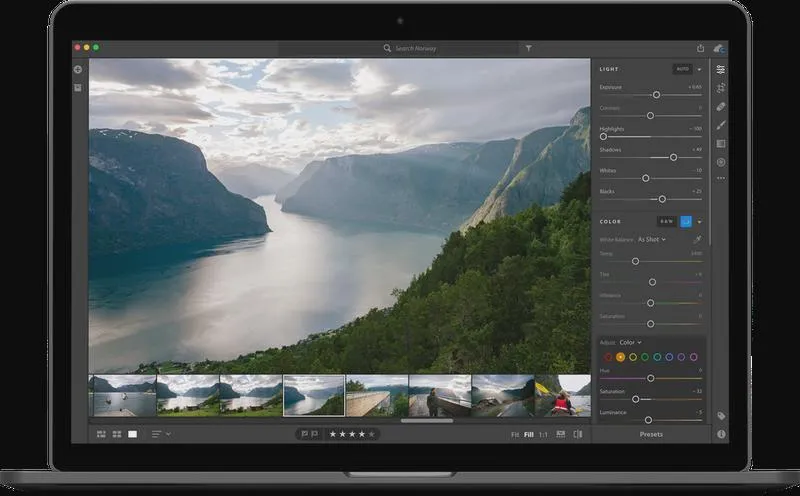Select the wooden walkway filmstrip thumbnail
Image resolution: width=800 pixels, height=496 pixels.
pyautogui.click(x=377, y=396)
